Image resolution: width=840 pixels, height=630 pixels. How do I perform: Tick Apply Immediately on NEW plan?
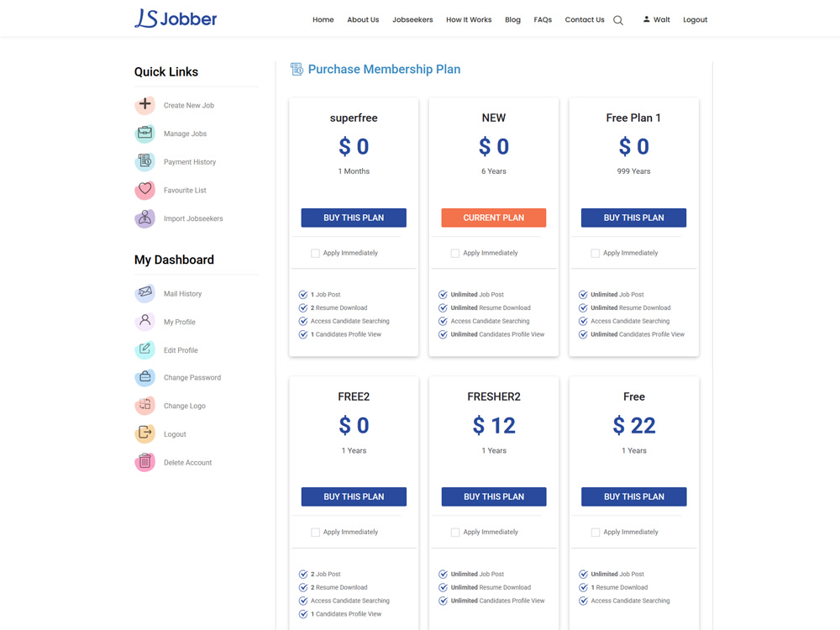(x=454, y=253)
